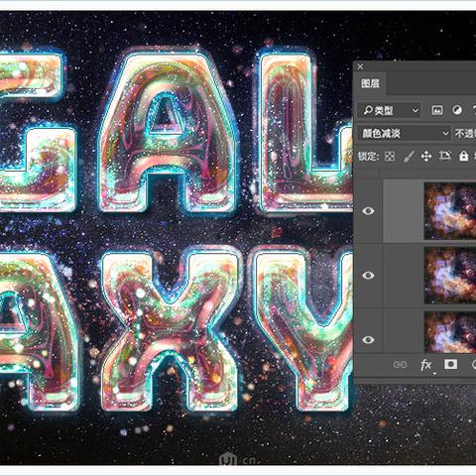Lock image pixels with brush icon
476x476 pixels.
(409, 157)
